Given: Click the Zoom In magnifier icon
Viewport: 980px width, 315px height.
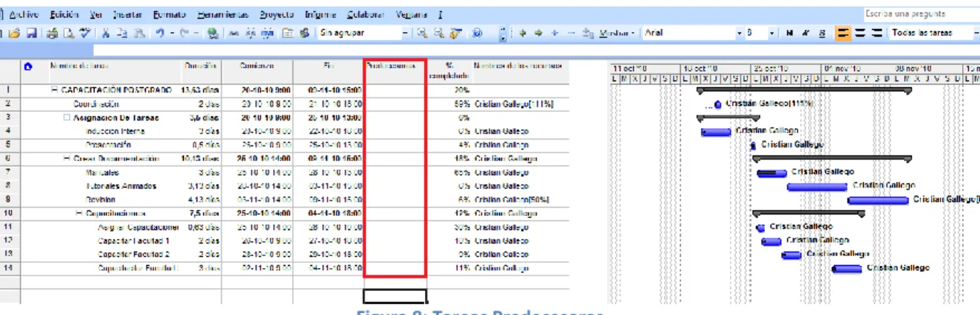Looking at the screenshot, I should click(421, 33).
